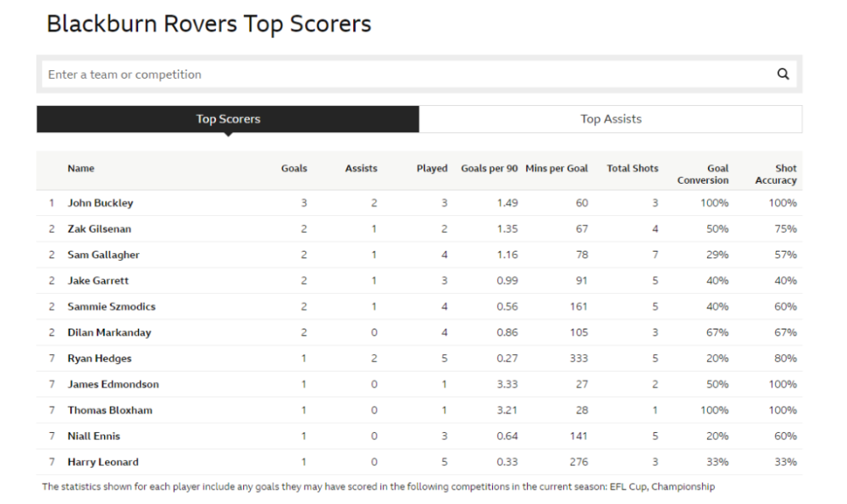Click the Played column header
The width and height of the screenshot is (847, 504).
[431, 169]
